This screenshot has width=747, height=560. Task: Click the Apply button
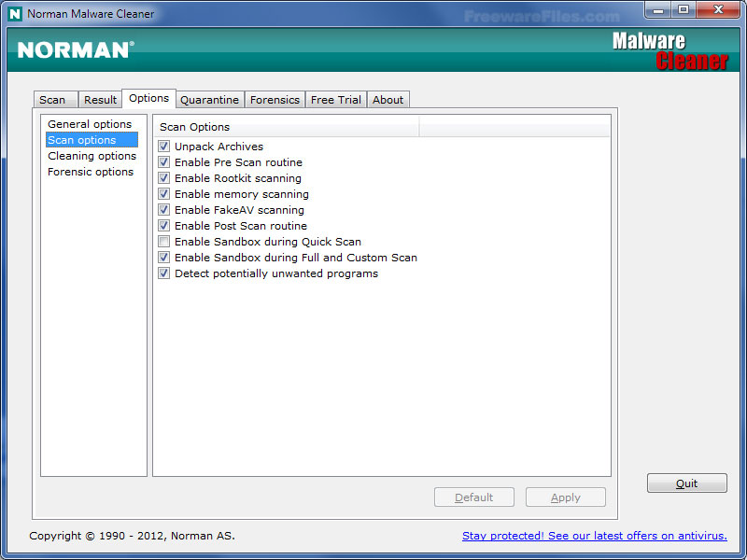pyautogui.click(x=566, y=497)
